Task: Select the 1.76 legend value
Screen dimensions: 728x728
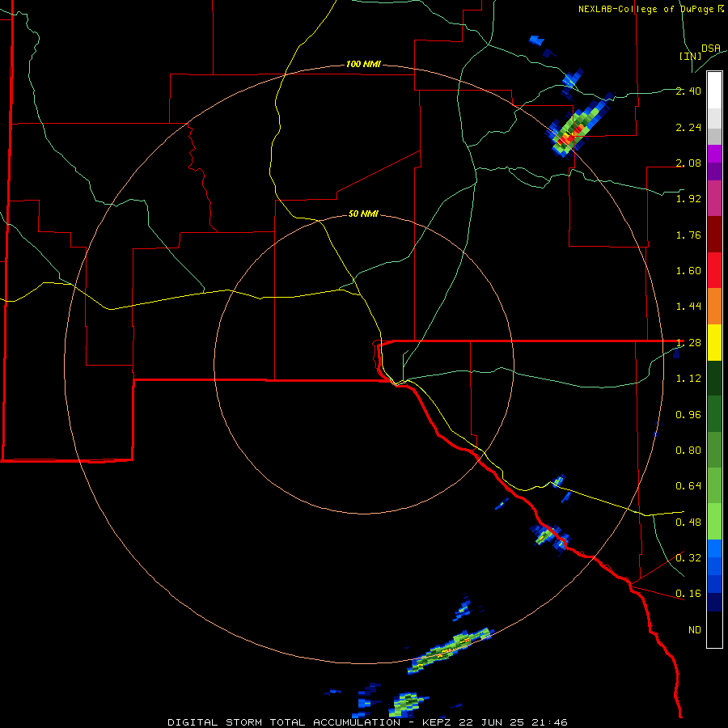Action: [x=688, y=235]
